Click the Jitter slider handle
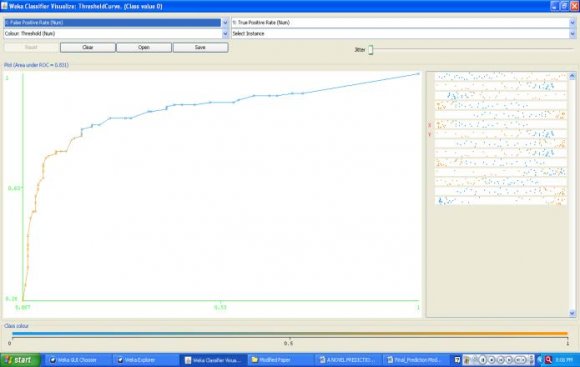Screen dimensions: 580x367 point(371,49)
